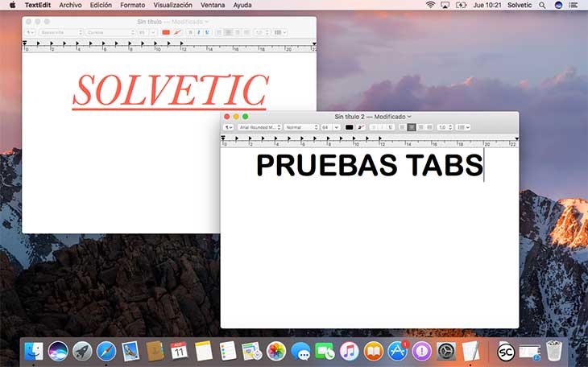Open iTunes from the Dock
Screen dimensions: 588x367
coord(349,351)
